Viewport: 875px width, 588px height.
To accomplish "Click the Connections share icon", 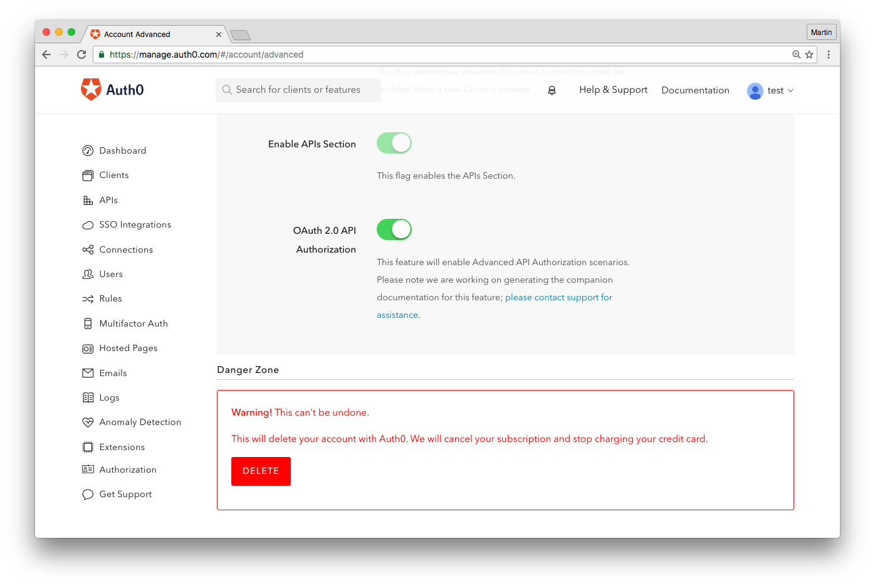I will [88, 249].
